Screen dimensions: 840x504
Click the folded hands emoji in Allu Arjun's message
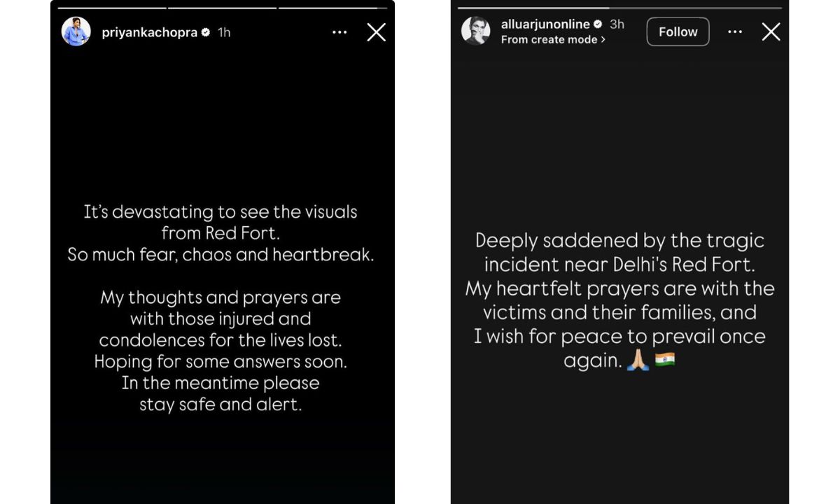(638, 360)
